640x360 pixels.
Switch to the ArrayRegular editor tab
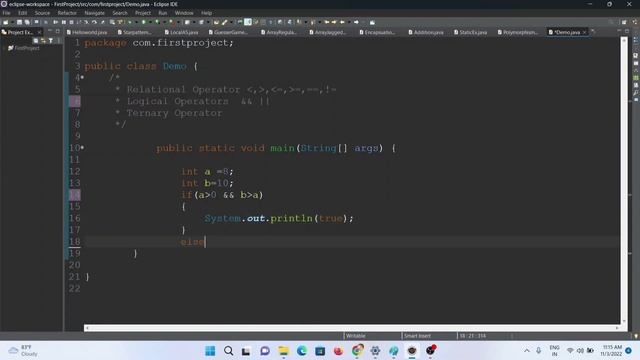278,32
